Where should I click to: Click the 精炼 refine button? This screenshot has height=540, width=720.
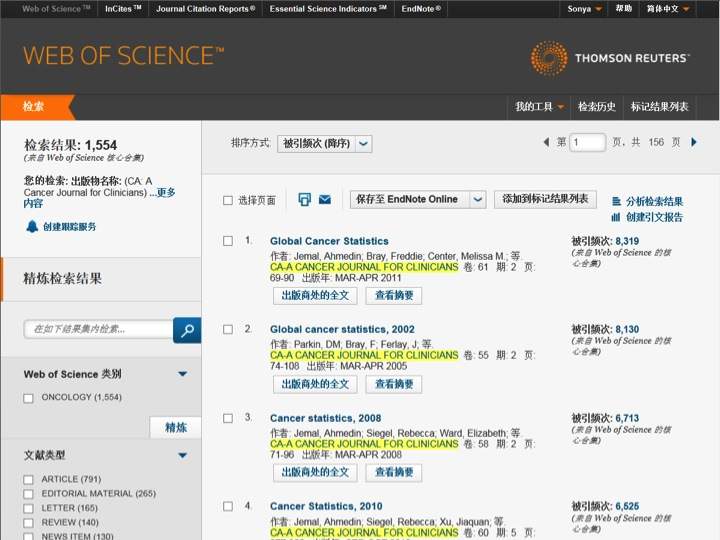click(176, 428)
